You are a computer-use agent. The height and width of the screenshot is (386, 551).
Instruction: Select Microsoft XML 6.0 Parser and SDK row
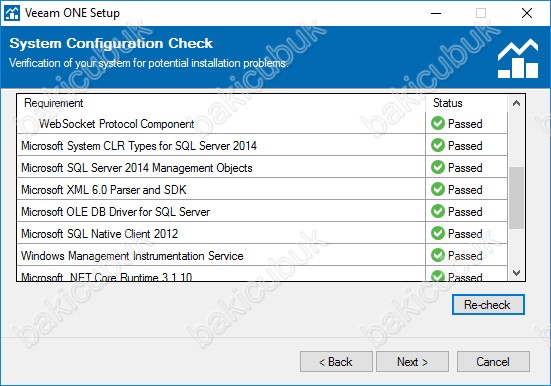(x=262, y=189)
